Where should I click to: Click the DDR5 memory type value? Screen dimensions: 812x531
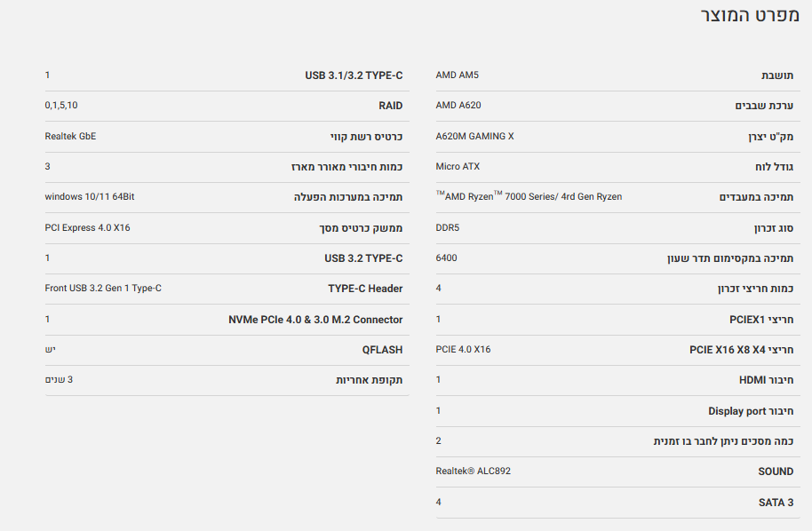point(448,227)
